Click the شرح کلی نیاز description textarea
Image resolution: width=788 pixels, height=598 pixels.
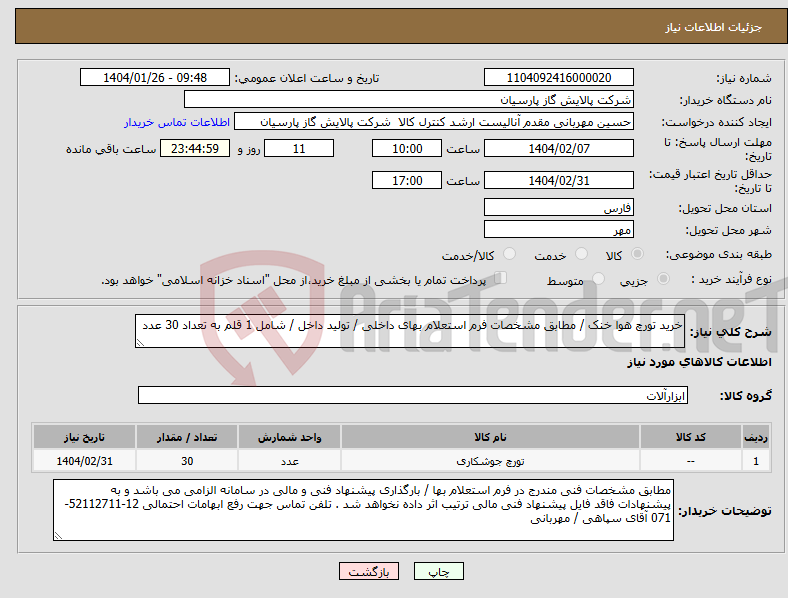410,331
